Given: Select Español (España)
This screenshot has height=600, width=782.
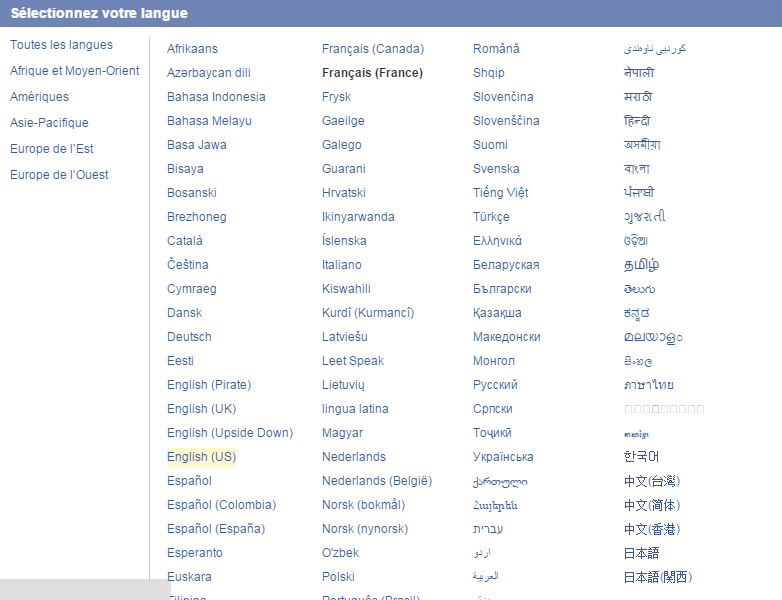Looking at the screenshot, I should point(216,529).
